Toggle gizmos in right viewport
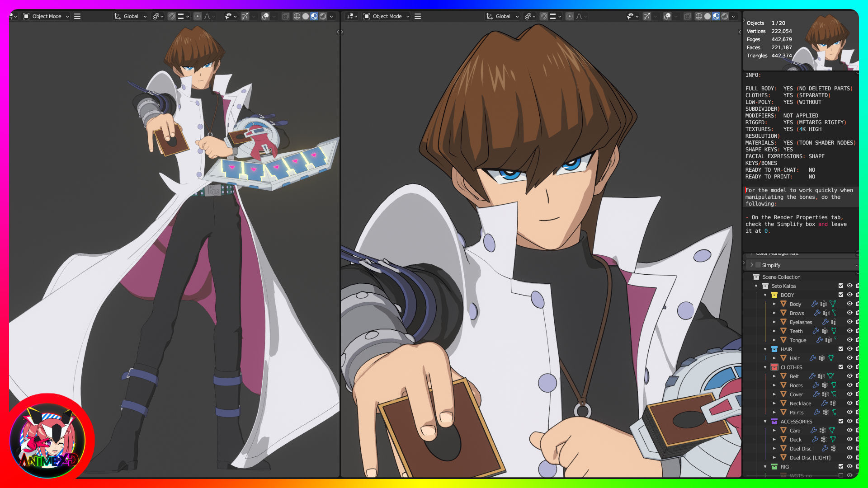 647,16
